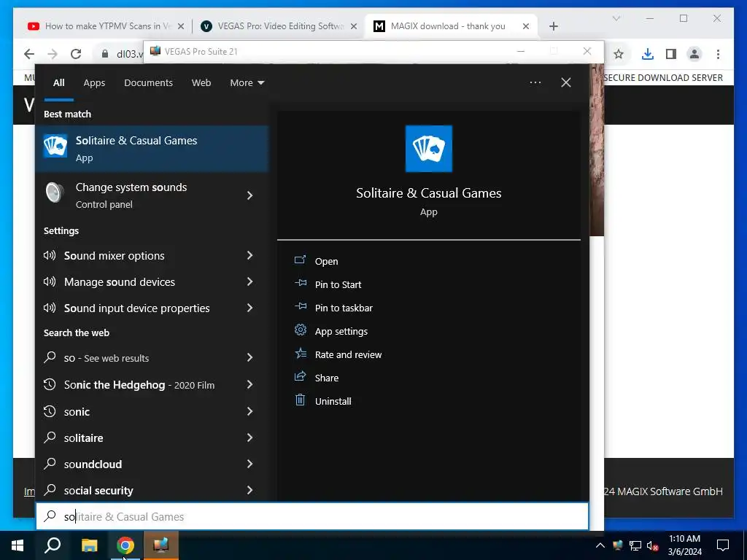Toggle Chrome side panel icon

click(x=671, y=54)
